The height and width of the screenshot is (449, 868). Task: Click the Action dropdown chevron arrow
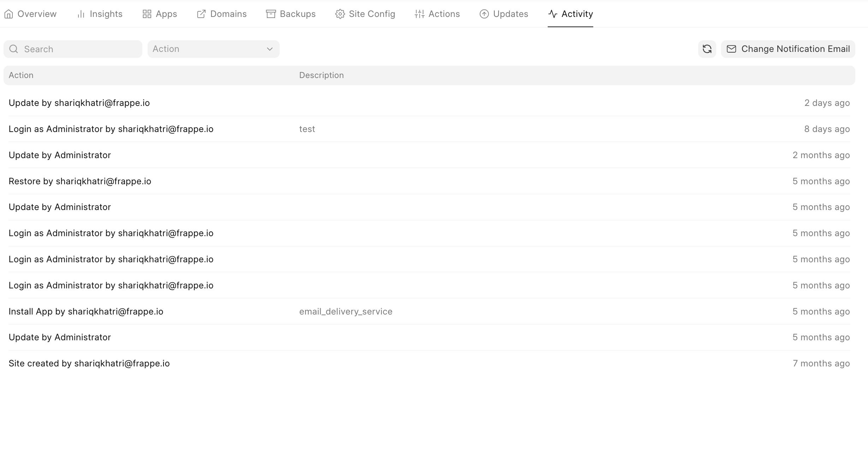pos(270,49)
